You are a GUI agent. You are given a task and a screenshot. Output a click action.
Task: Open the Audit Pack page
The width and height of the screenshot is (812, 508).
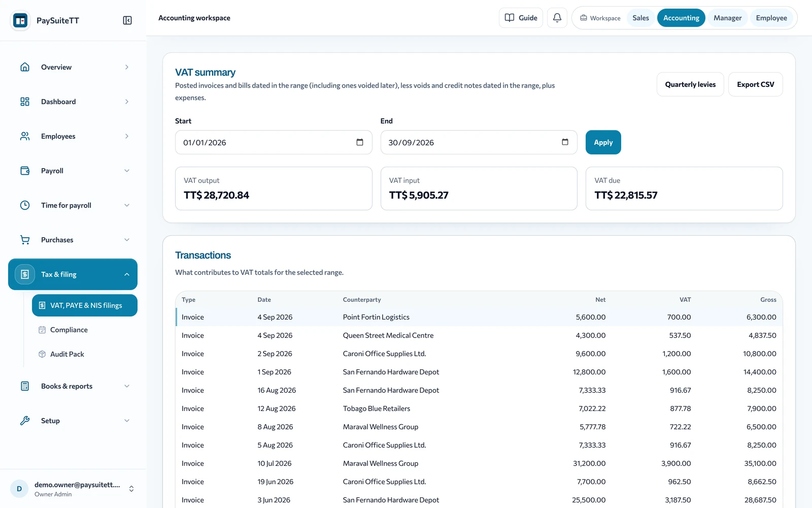(x=85, y=354)
